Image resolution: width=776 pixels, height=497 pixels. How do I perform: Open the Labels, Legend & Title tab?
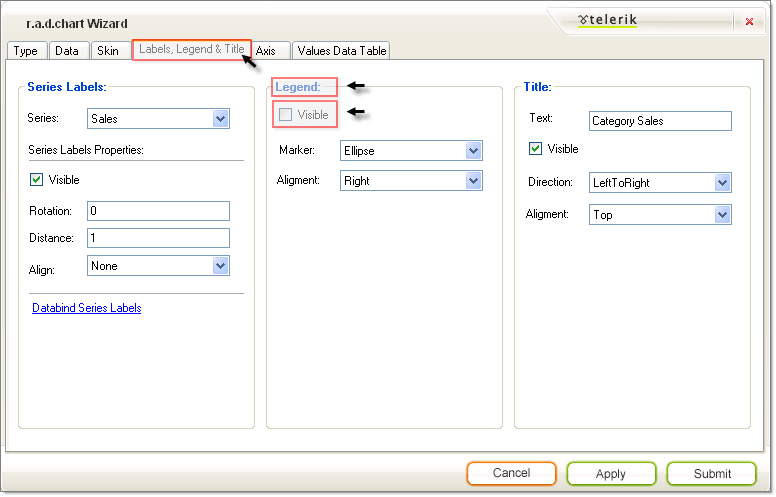pos(192,50)
